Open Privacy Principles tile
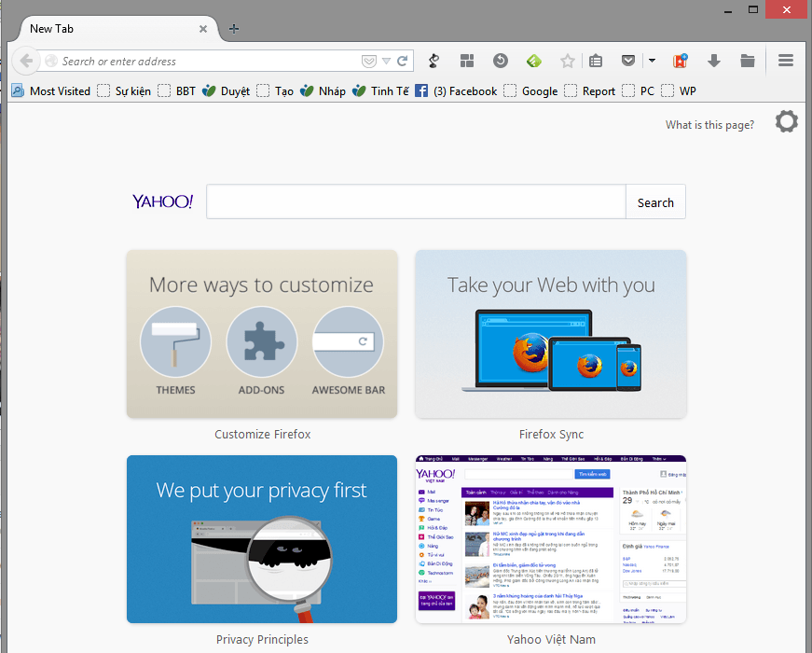This screenshot has height=653, width=812. (262, 539)
